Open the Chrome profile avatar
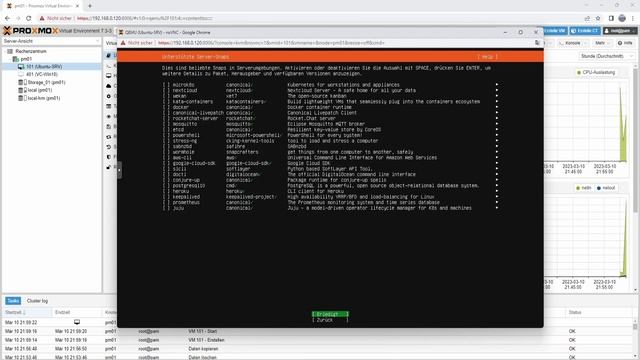The image size is (640, 360). coord(622,18)
